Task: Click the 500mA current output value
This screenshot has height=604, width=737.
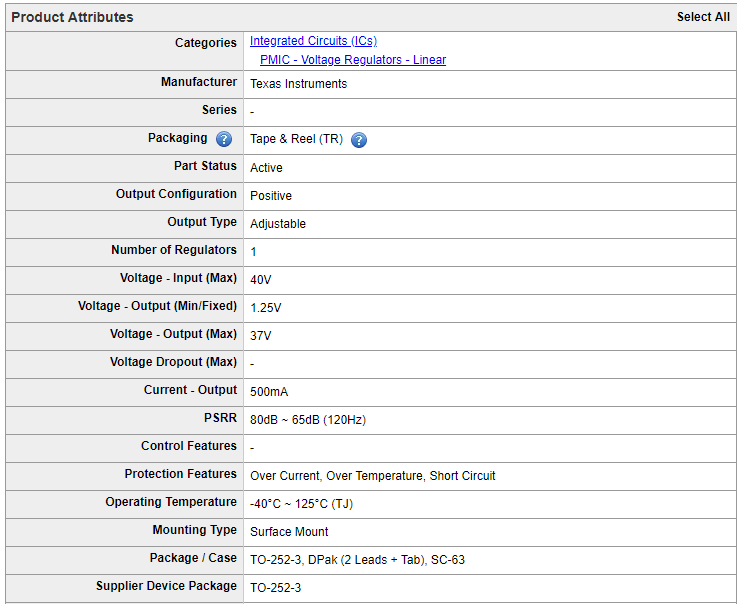Action: point(269,392)
